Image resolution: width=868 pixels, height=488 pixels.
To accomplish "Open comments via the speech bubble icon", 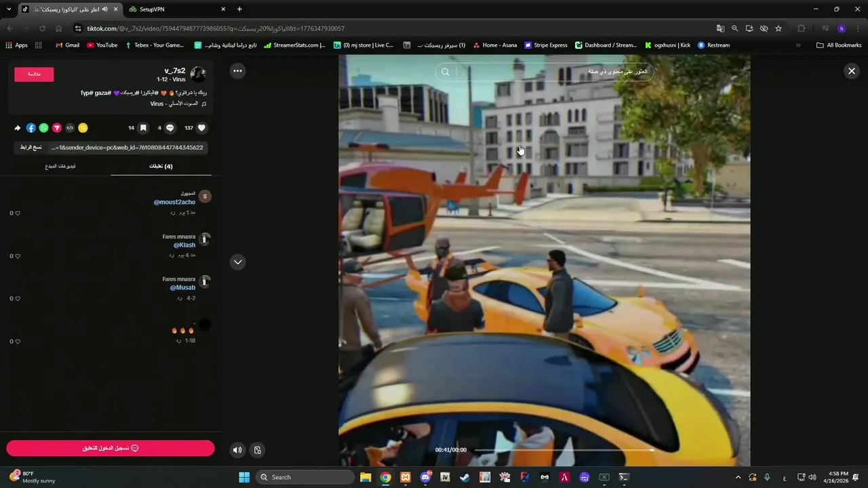I will (170, 127).
